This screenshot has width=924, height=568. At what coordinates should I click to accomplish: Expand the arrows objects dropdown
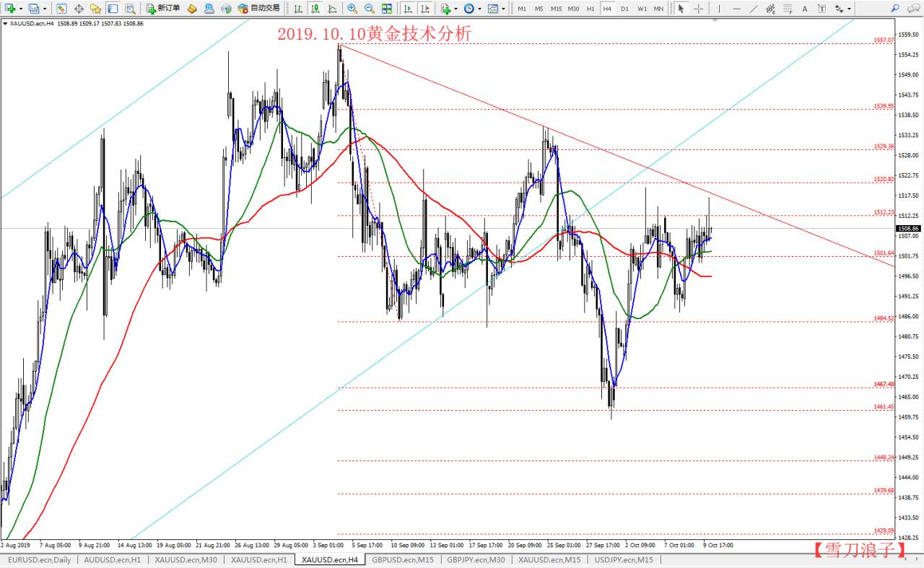849,9
